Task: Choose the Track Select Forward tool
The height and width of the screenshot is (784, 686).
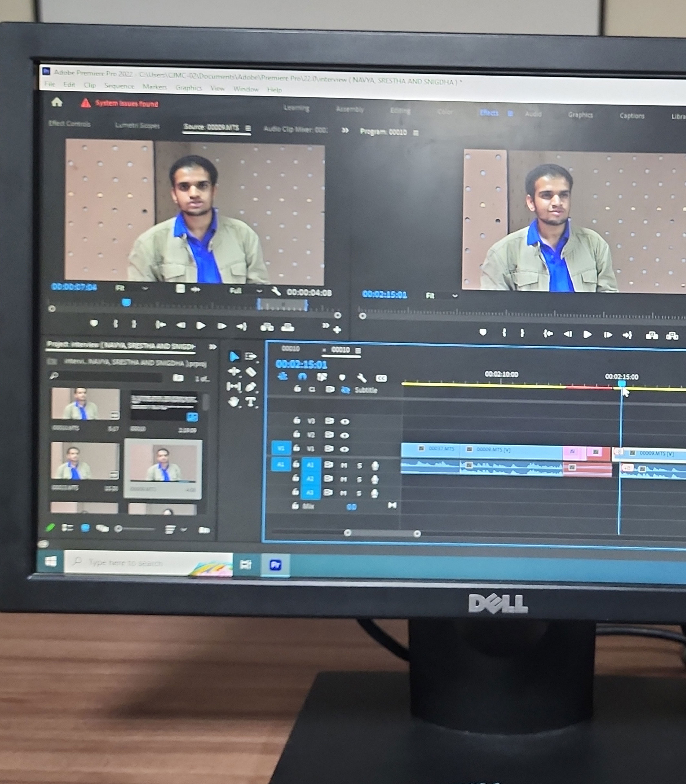Action: pos(250,356)
